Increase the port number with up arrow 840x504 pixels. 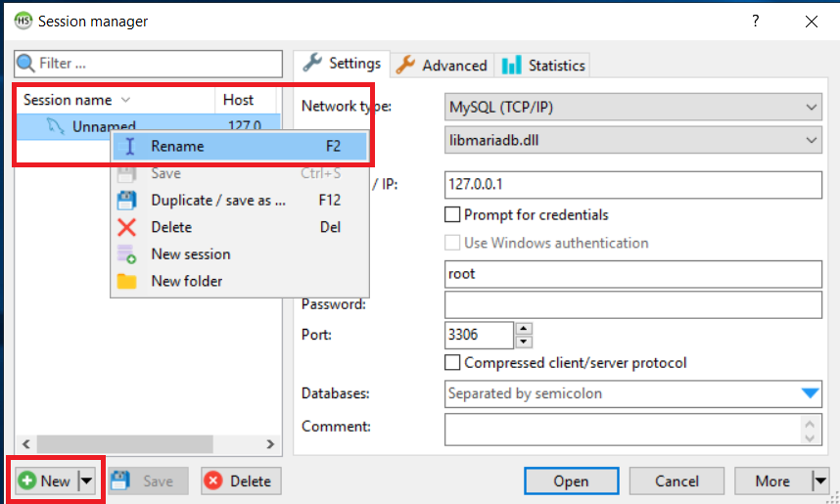(x=524, y=328)
